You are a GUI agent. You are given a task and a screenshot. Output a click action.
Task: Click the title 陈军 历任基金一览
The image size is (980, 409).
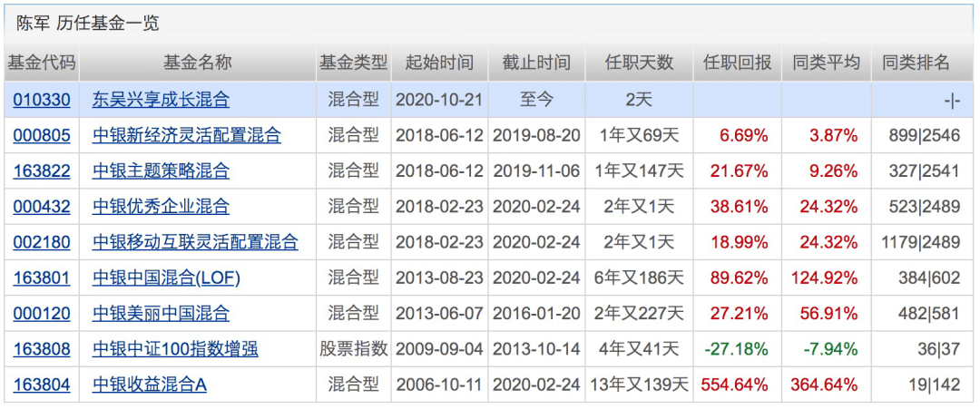coord(88,23)
